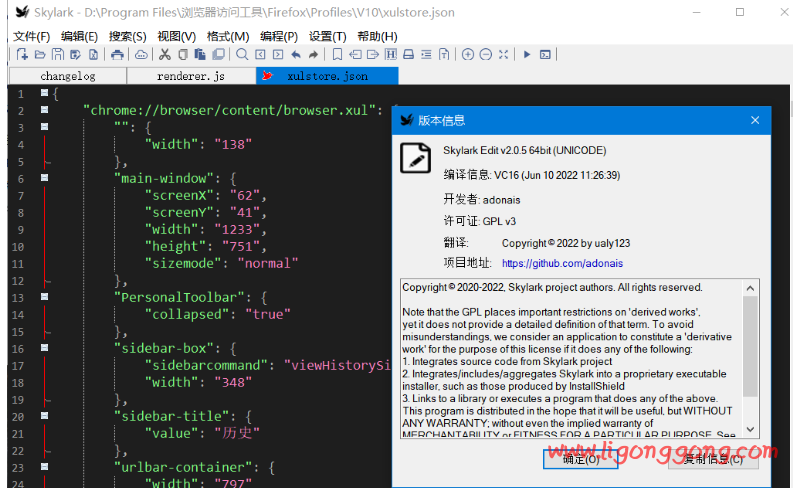The image size is (793, 488).
Task: Collapse the browser.xul fold at line 2
Action: 45,110
